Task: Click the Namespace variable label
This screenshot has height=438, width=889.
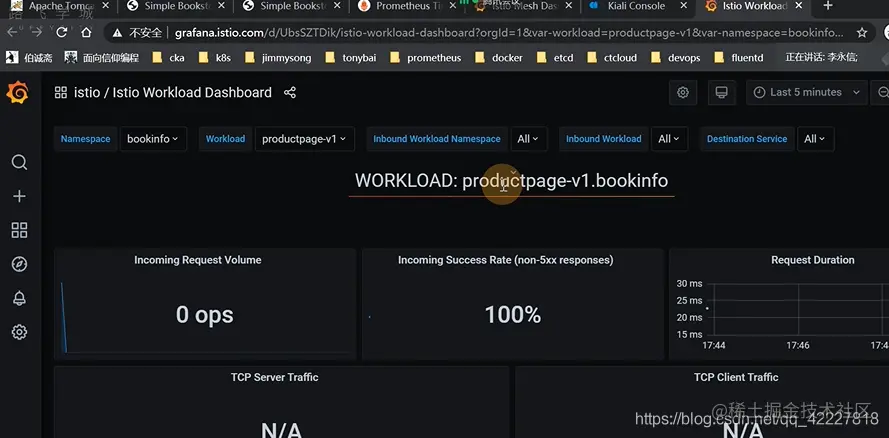Action: coord(86,139)
